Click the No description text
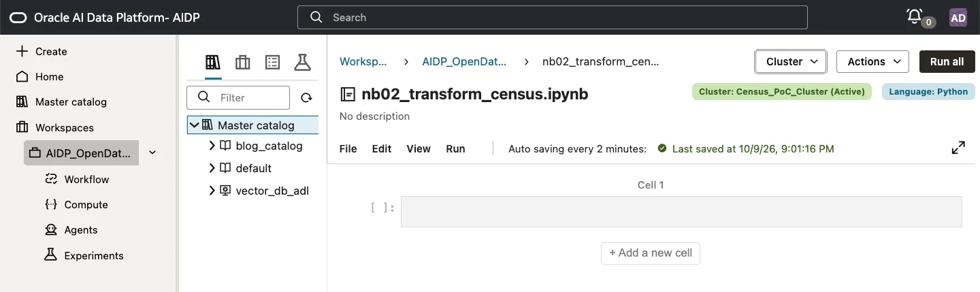Screen dimensions: 980x292 [374, 116]
